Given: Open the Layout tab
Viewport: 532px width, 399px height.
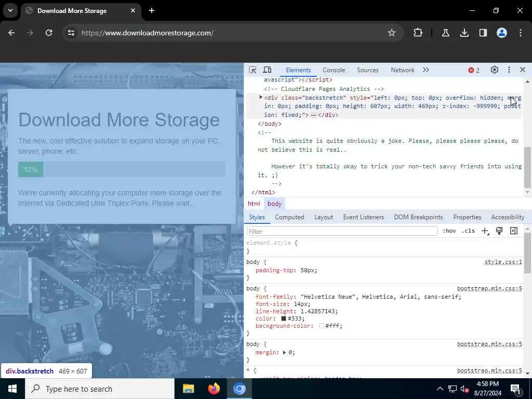Looking at the screenshot, I should click(x=324, y=217).
